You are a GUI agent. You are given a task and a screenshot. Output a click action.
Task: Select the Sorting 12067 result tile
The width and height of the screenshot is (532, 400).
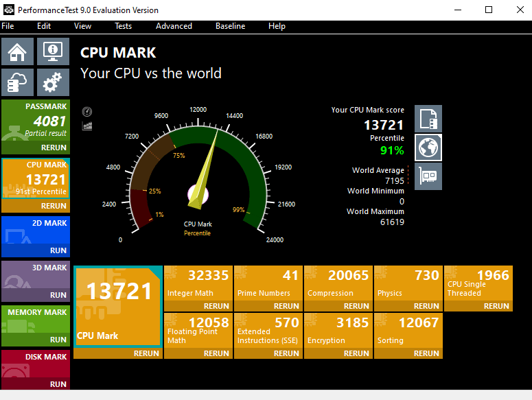coord(408,331)
